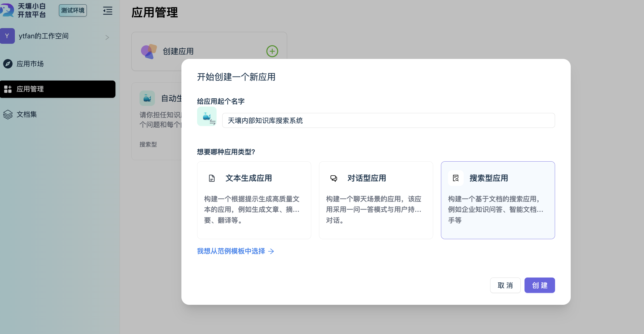Click the 应用管理 page heading
644x334 pixels.
coord(155,13)
